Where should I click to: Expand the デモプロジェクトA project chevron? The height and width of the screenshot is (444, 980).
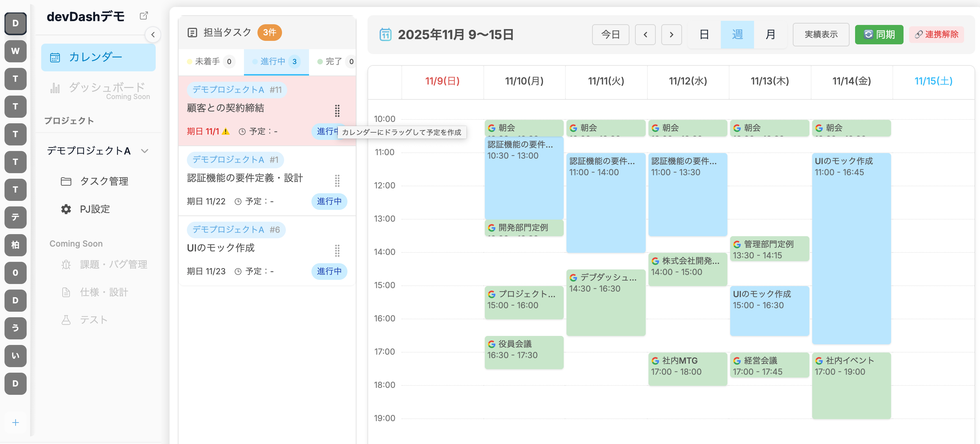145,151
